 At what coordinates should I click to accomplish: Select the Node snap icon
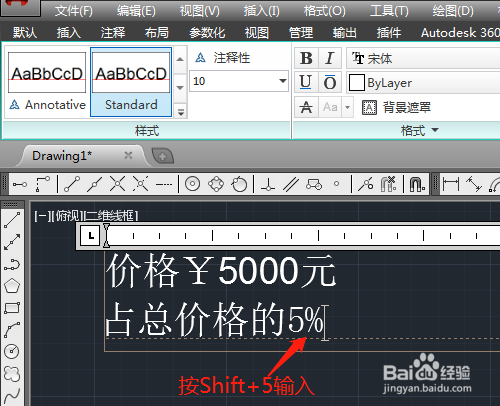click(337, 184)
